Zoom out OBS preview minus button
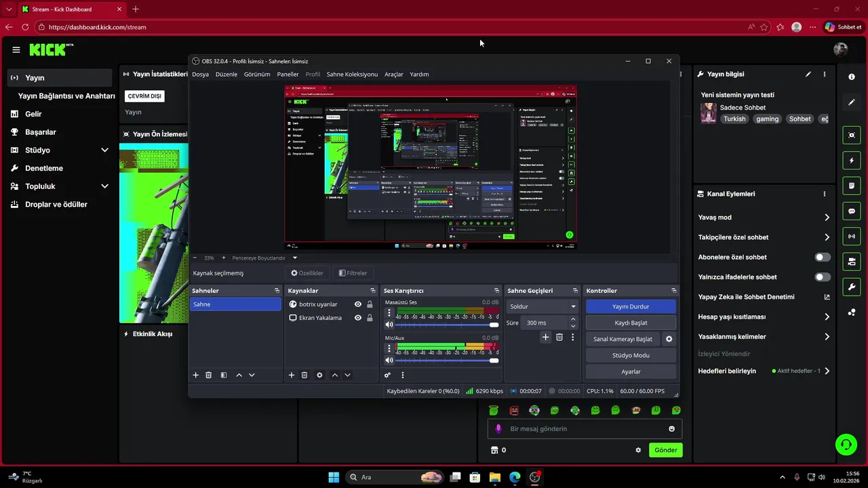The height and width of the screenshot is (488, 868). pyautogui.click(x=195, y=258)
